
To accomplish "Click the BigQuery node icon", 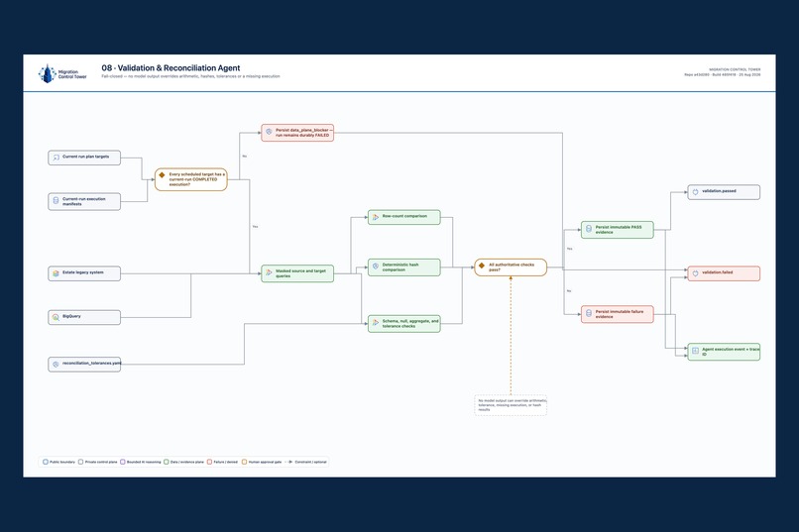I will [x=57, y=317].
